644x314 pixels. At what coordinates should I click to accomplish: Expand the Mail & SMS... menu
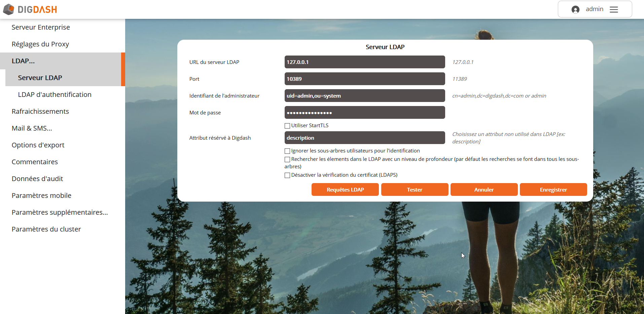32,128
